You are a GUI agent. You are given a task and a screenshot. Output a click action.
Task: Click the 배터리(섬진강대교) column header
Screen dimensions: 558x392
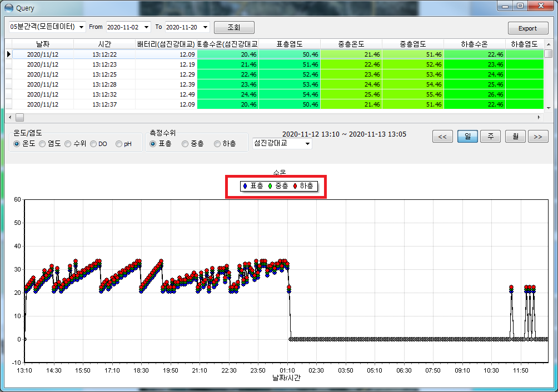(x=166, y=44)
